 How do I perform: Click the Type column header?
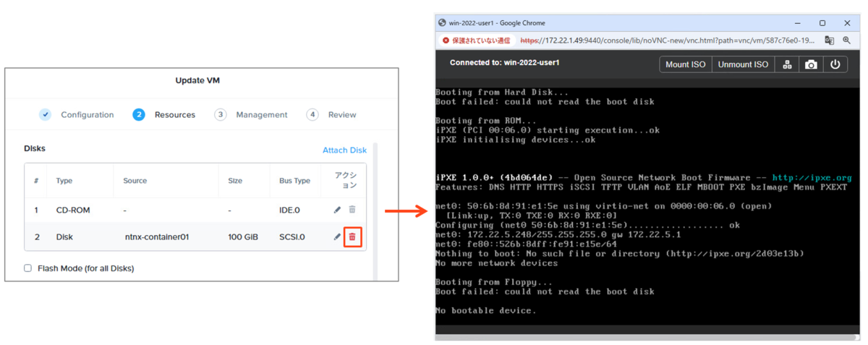click(64, 181)
